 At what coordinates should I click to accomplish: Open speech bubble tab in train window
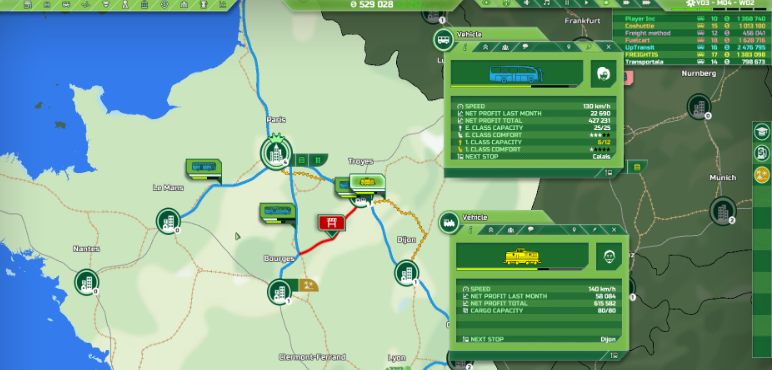click(531, 230)
